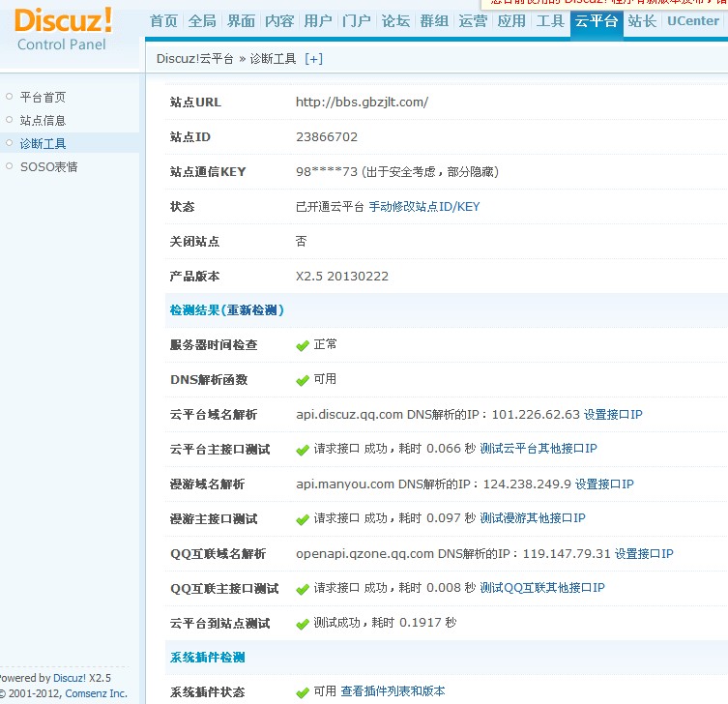Image resolution: width=728 pixels, height=704 pixels.
Task: Click green check icon for 系统插件状态
Action: [x=303, y=692]
